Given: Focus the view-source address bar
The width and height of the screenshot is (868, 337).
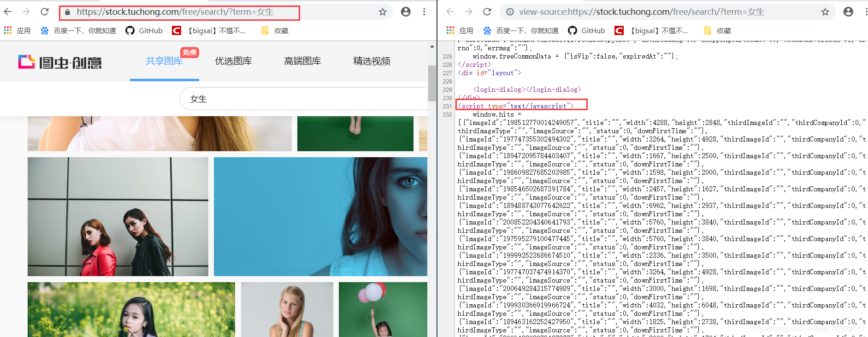Looking at the screenshot, I should pos(667,12).
